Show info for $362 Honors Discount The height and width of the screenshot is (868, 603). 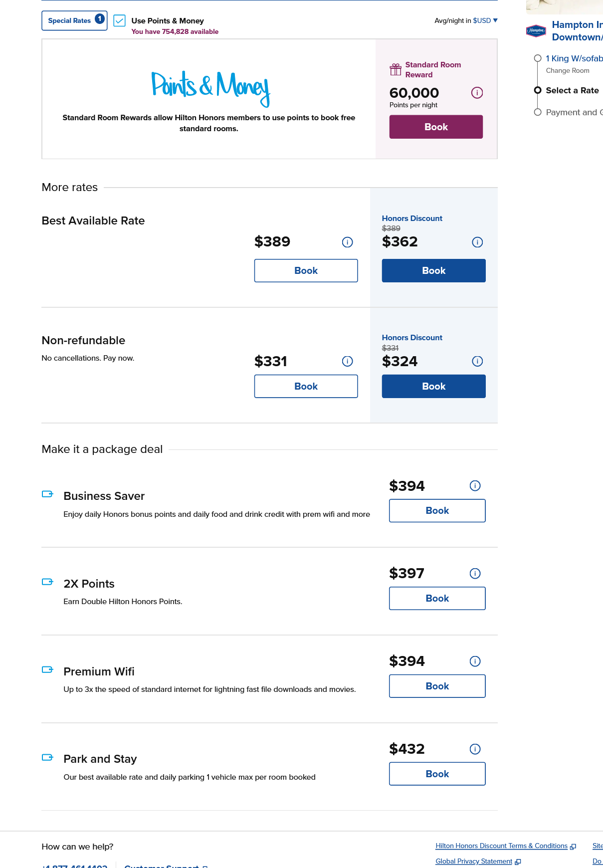[x=477, y=242]
